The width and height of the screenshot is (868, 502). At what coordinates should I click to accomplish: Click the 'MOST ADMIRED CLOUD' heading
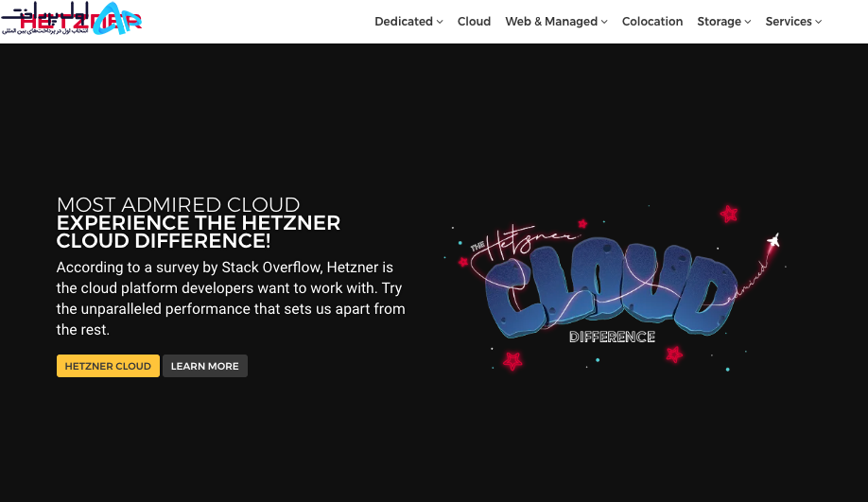click(x=179, y=205)
